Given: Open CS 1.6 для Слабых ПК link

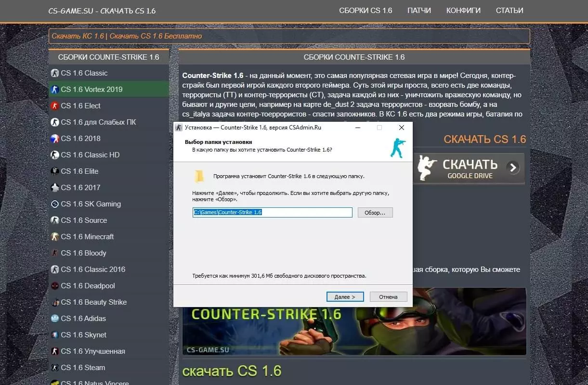Looking at the screenshot, I should click(98, 122).
